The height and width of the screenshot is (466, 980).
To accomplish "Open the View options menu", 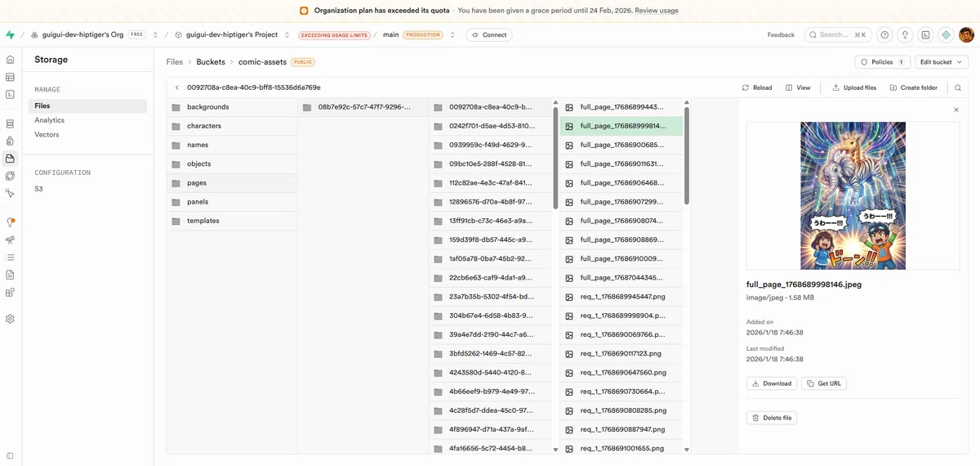I will pyautogui.click(x=798, y=87).
